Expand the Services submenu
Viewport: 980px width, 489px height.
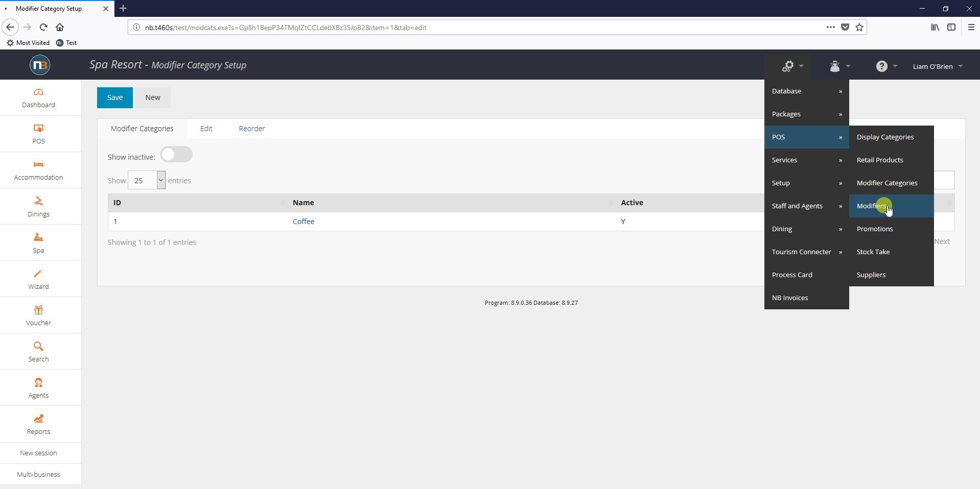tap(807, 160)
